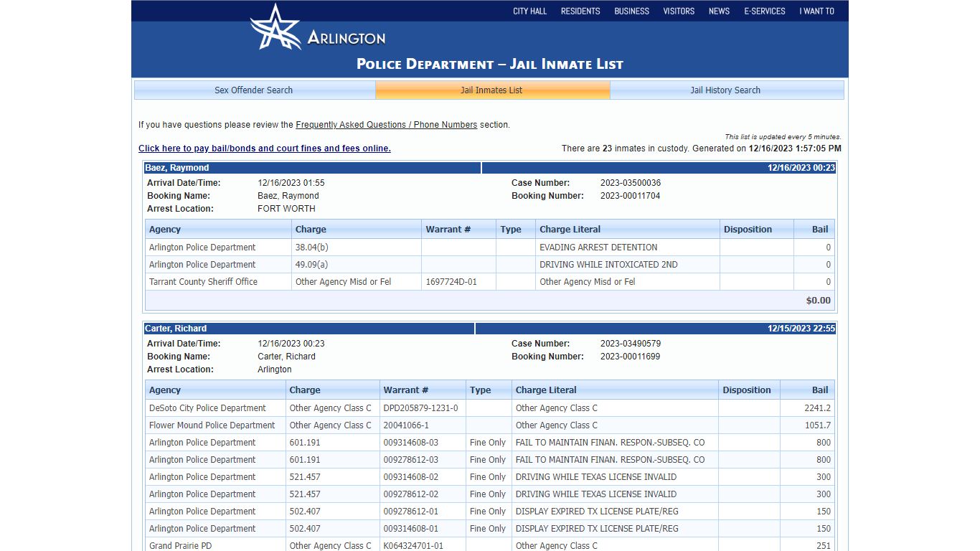Switch to Sex Offender Search tab
Viewport: 980px width, 551px height.
(254, 90)
